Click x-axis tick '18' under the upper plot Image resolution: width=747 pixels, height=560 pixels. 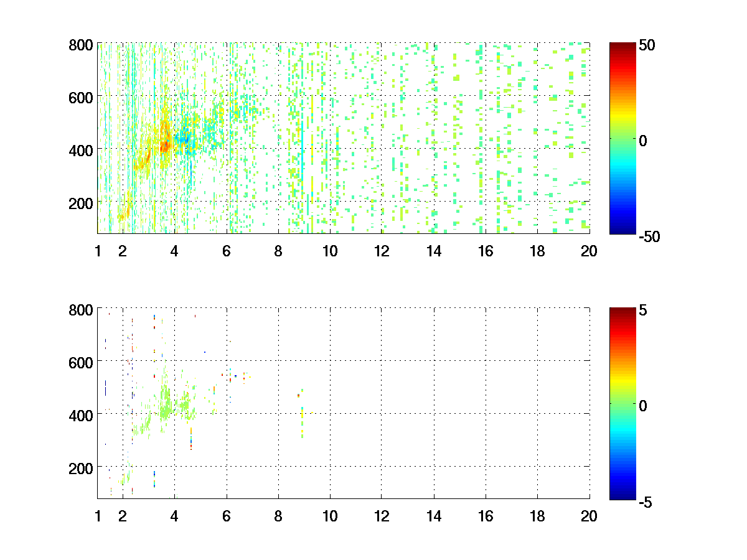(537, 251)
